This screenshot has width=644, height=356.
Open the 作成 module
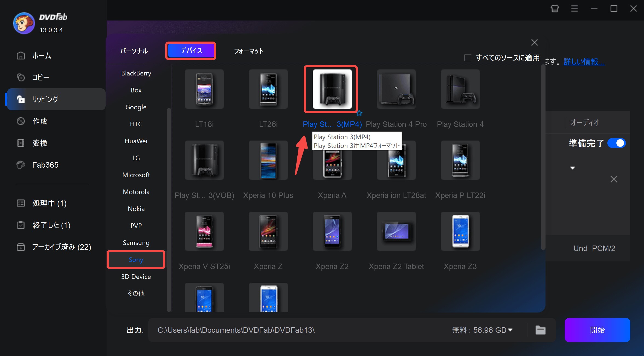click(x=40, y=121)
